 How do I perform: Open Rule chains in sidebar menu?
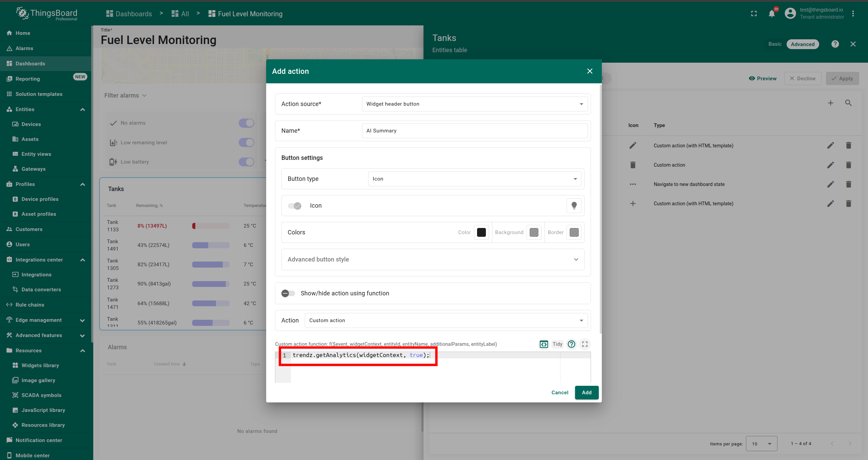[x=30, y=305]
